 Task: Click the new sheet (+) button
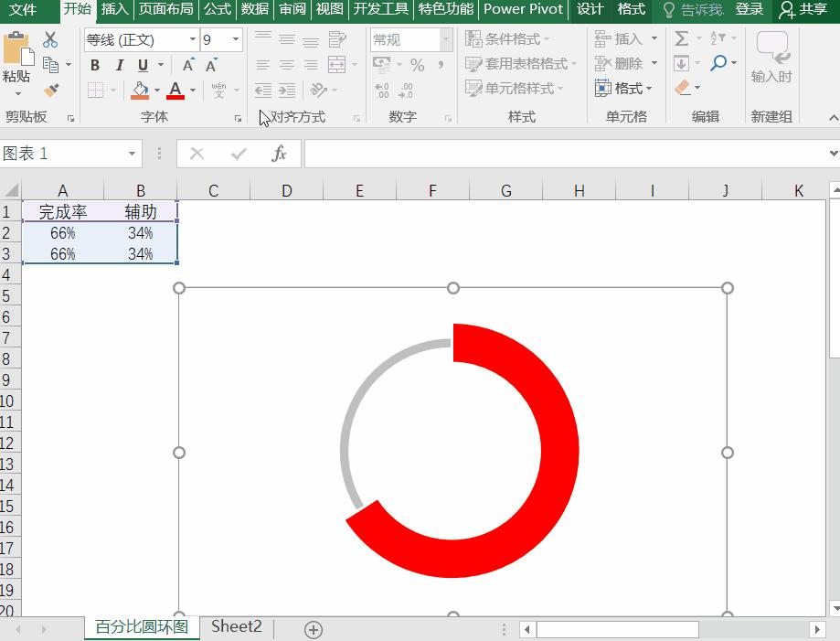coord(313,629)
